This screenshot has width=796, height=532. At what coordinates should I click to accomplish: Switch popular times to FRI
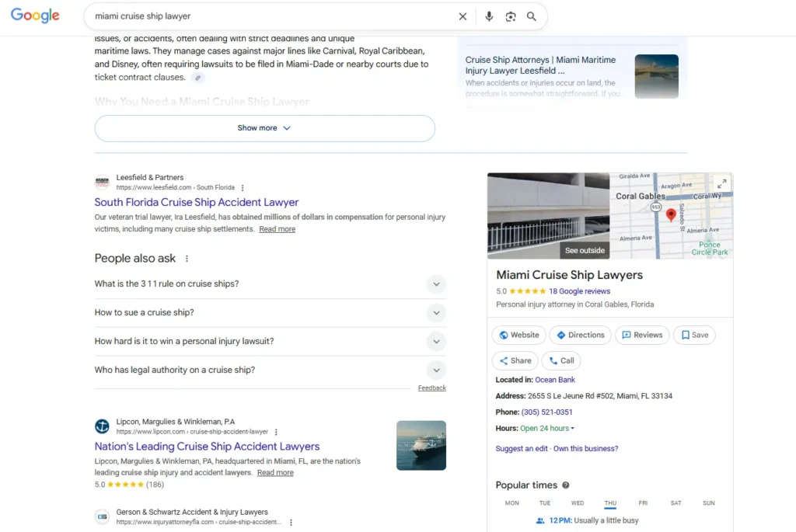tap(643, 503)
